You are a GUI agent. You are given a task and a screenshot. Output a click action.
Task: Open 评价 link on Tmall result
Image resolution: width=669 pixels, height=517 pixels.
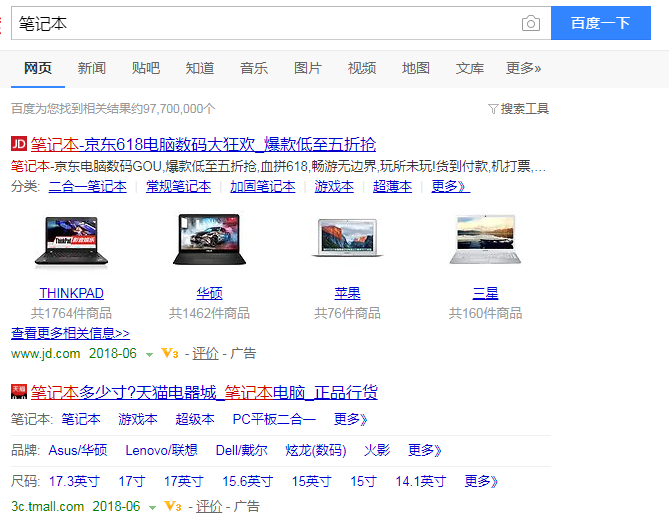(x=209, y=507)
